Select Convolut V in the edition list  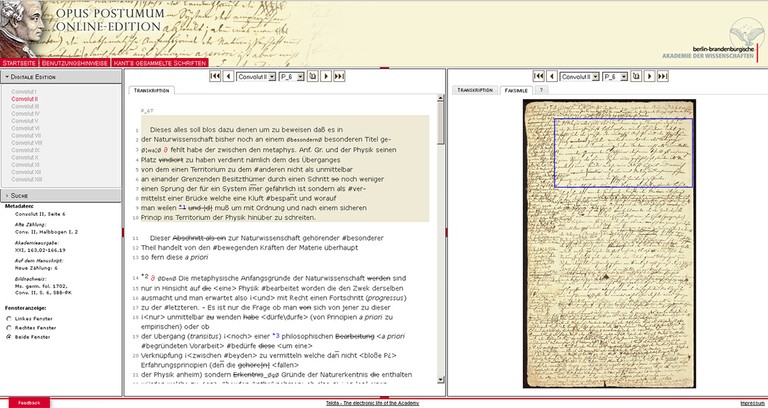pyautogui.click(x=24, y=121)
